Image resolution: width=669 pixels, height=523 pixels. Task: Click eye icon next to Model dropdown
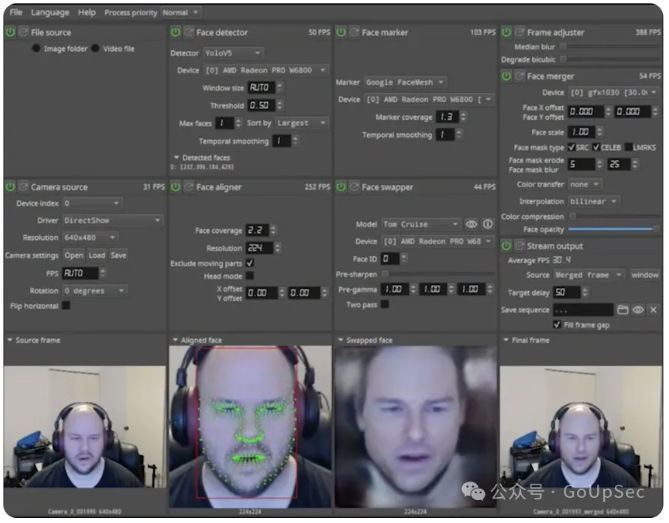pos(471,224)
